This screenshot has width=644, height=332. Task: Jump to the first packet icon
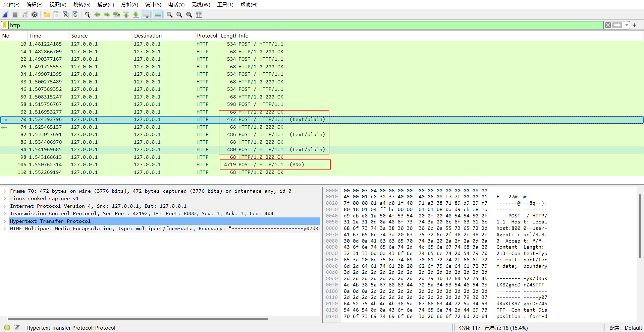tap(126, 15)
